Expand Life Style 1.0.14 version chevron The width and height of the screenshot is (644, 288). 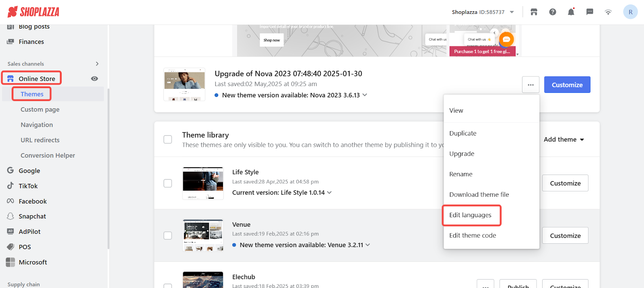click(x=329, y=192)
